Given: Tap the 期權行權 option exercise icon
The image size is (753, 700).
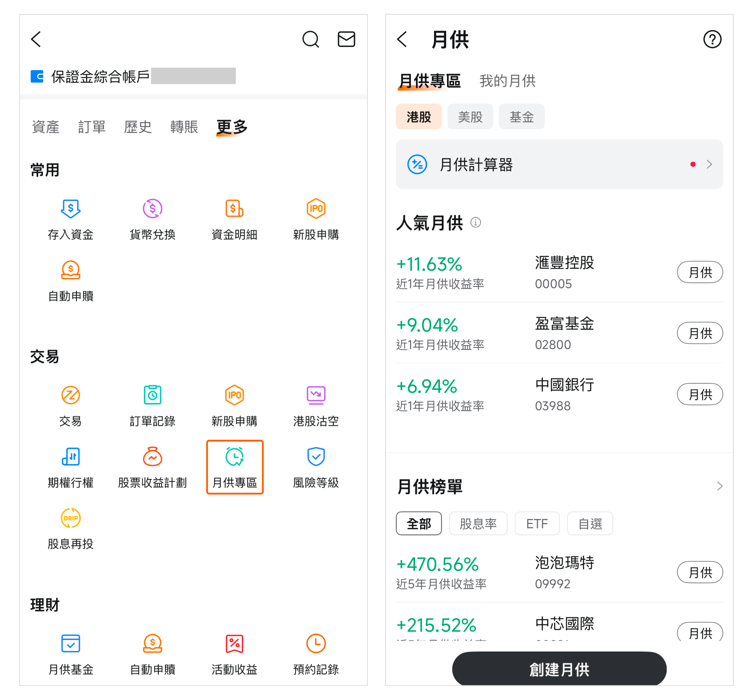Looking at the screenshot, I should pos(70,457).
